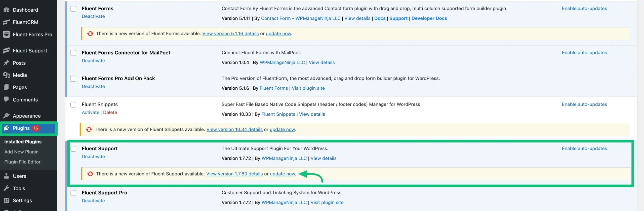The image size is (644, 211).
Task: Click update now for Fluent Support
Action: pos(282,174)
